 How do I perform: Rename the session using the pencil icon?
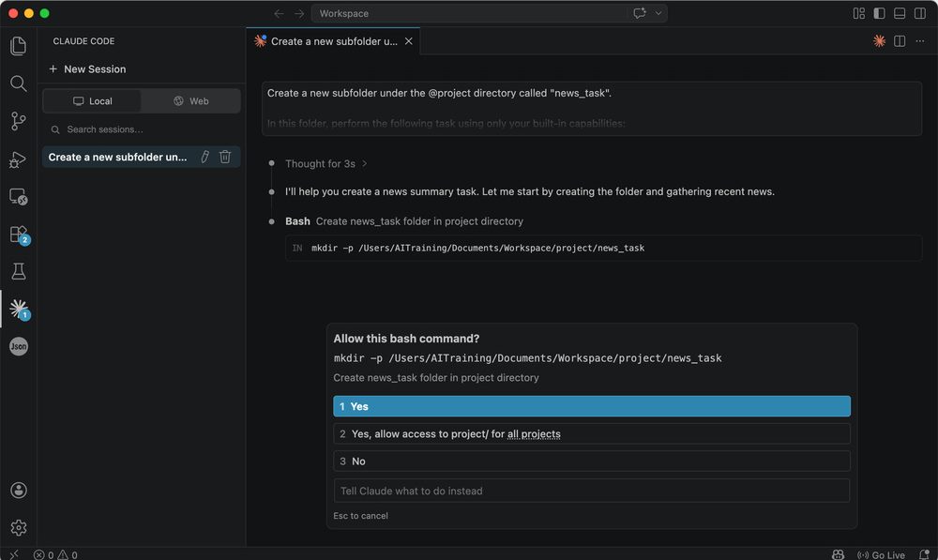[x=205, y=157]
